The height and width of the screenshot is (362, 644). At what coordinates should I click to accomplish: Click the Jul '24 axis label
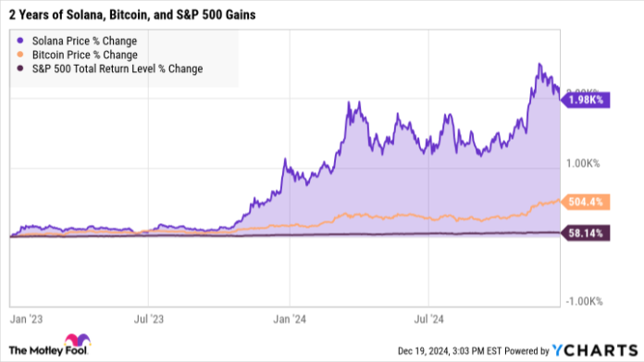pyautogui.click(x=428, y=319)
